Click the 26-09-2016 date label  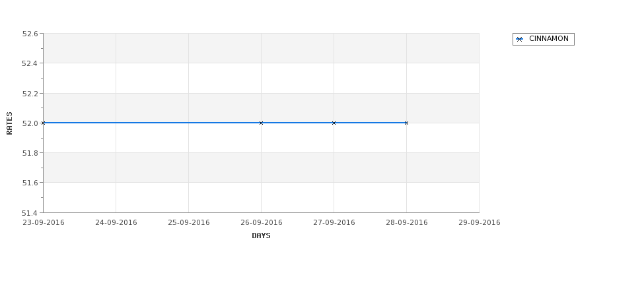pos(261,223)
